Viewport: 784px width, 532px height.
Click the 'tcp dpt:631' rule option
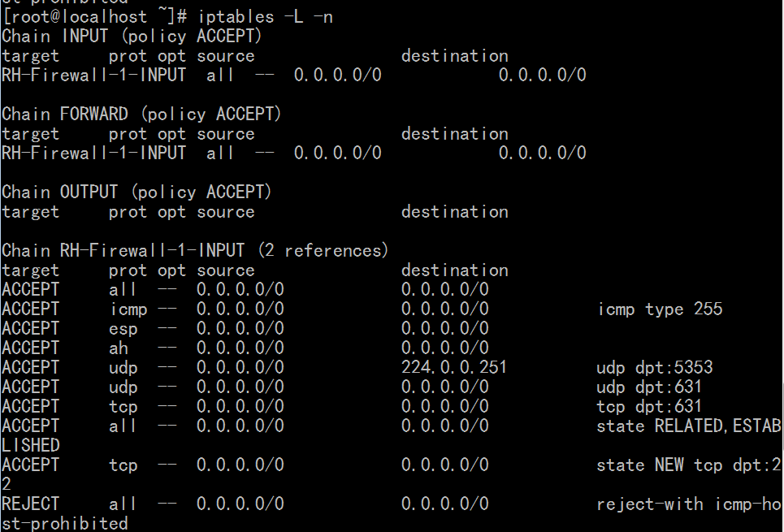(649, 407)
